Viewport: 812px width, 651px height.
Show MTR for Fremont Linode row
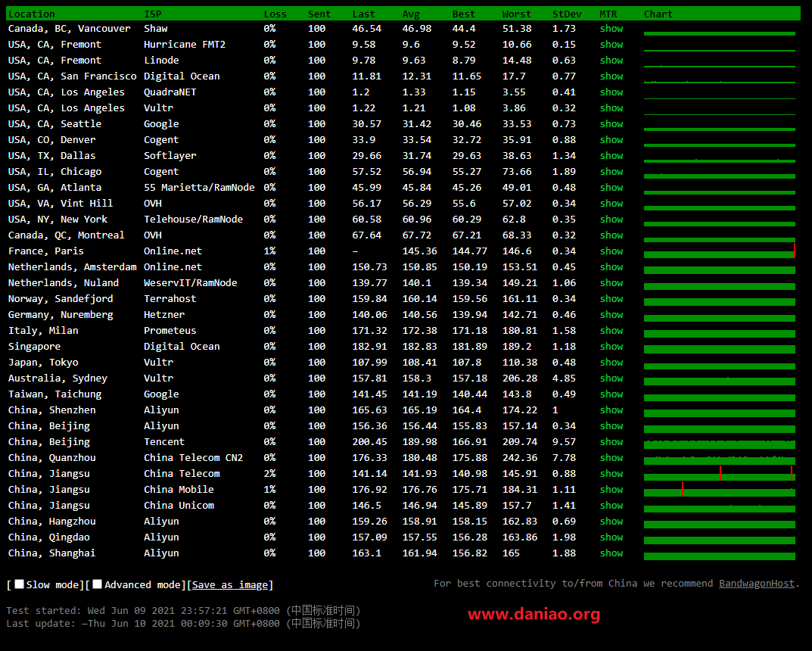coord(611,61)
